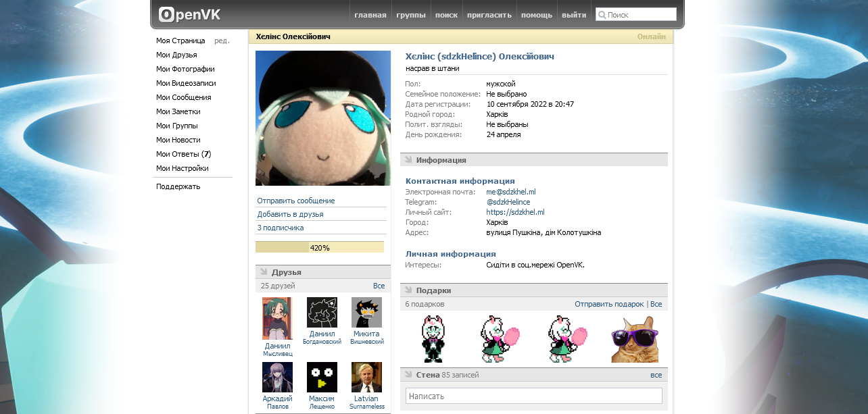Collapse the Информация section arrow
868x414 pixels.
[x=408, y=160]
